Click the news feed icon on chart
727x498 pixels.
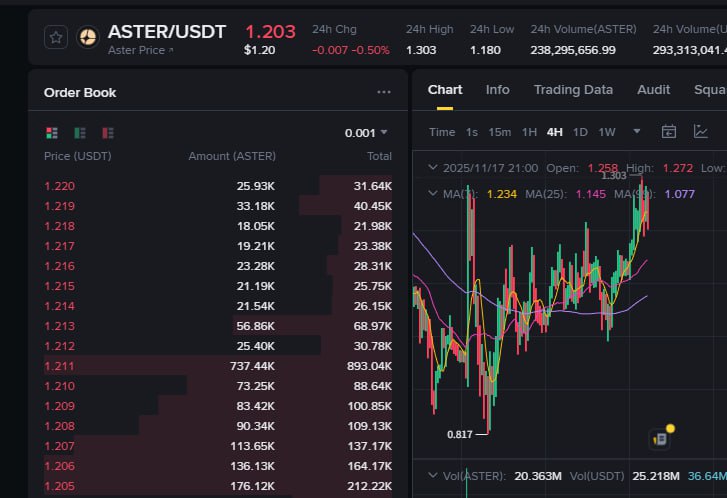659,437
